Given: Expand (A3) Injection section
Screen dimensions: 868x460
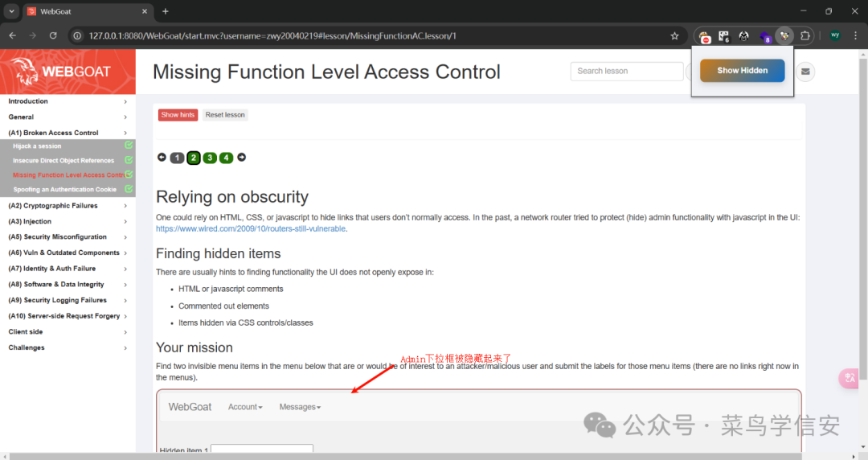Looking at the screenshot, I should (x=68, y=222).
